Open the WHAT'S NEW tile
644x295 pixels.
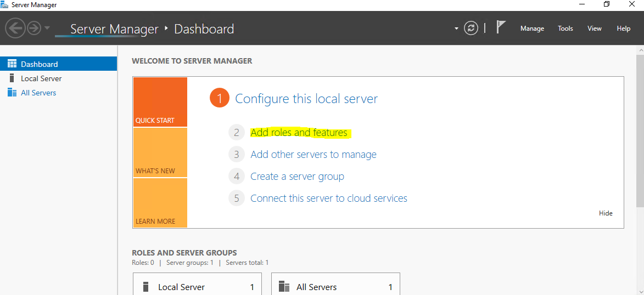pyautogui.click(x=160, y=152)
